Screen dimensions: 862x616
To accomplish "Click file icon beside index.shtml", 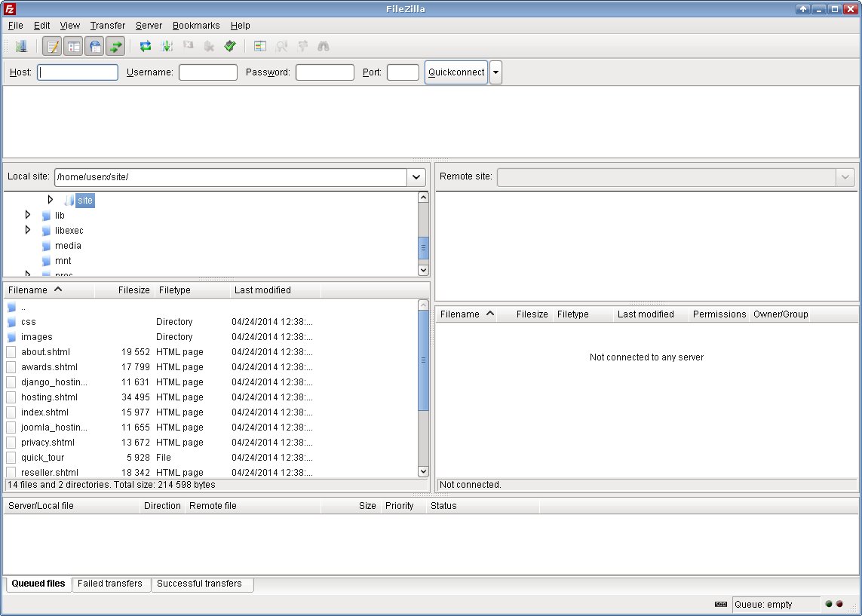I will [11, 412].
